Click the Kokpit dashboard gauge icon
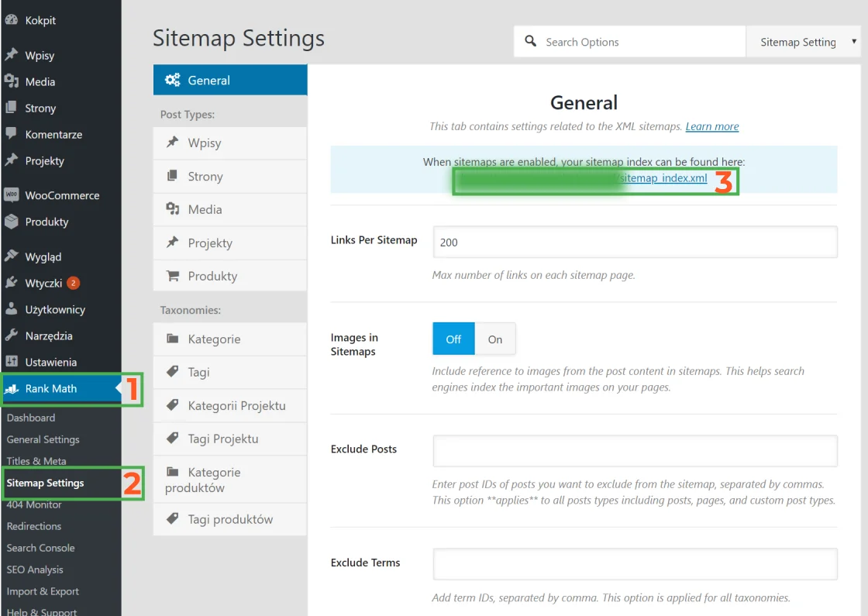868x616 pixels. [x=11, y=20]
